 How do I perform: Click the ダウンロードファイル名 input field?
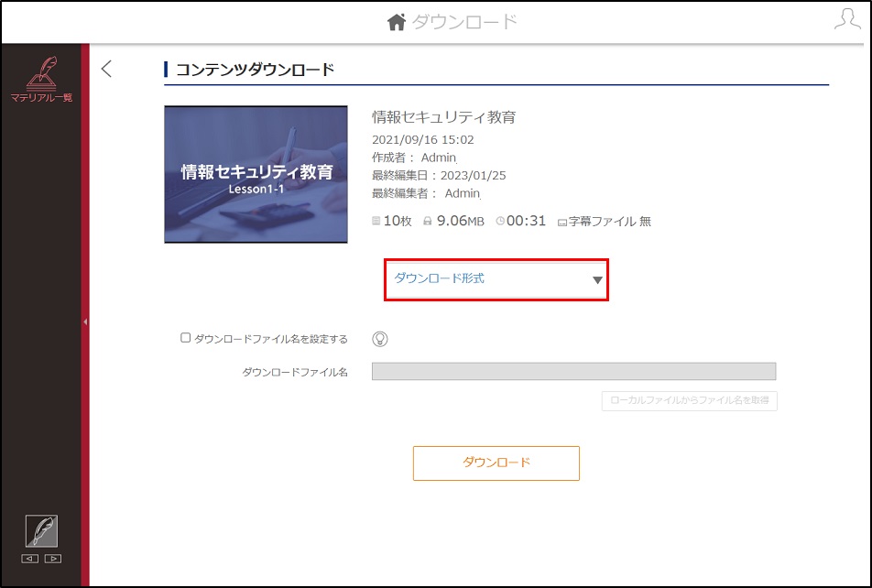pos(573,372)
